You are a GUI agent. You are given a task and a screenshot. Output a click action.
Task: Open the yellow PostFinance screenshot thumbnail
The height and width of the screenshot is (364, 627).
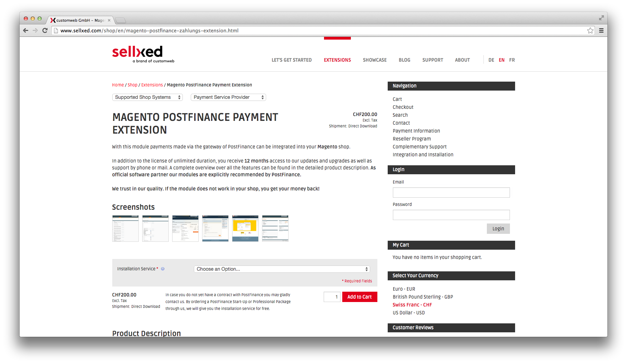[245, 229]
